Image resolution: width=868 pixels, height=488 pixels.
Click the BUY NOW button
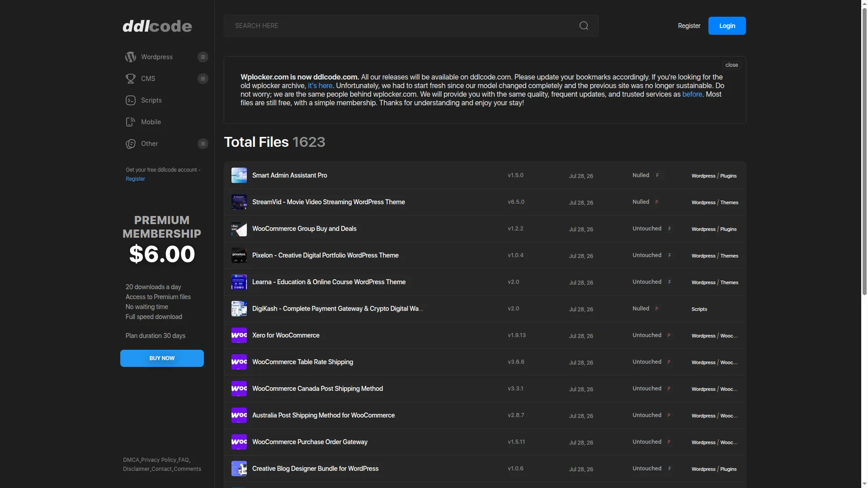coord(162,358)
